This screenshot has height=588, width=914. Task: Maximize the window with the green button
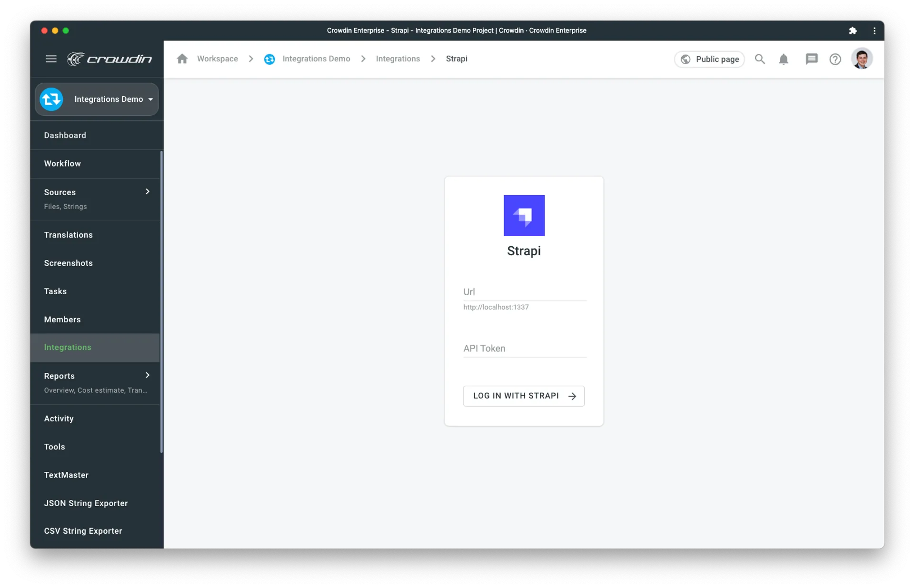click(x=66, y=30)
